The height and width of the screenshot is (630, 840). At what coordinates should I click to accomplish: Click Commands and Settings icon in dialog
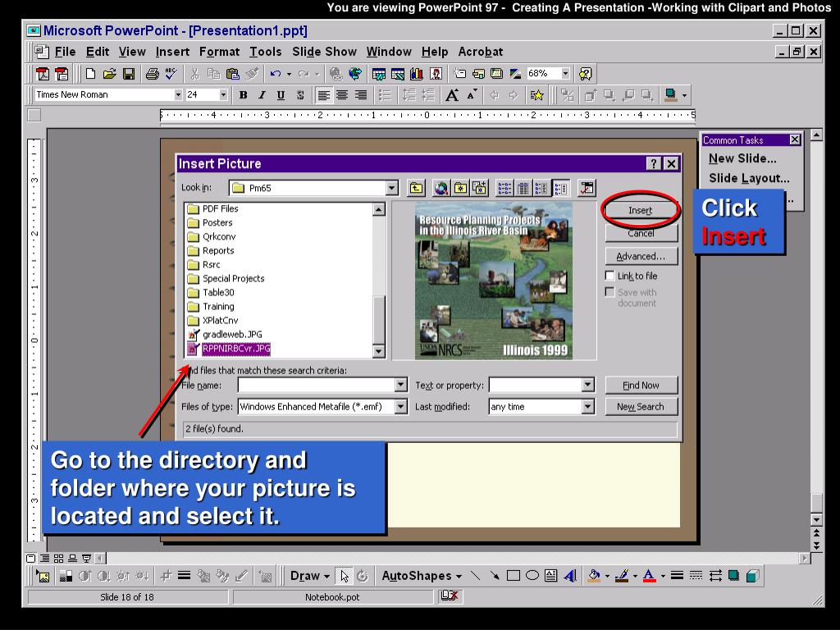[587, 188]
